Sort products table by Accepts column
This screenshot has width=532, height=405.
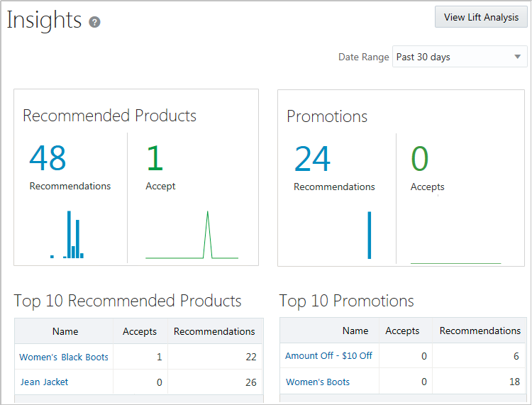click(x=140, y=331)
